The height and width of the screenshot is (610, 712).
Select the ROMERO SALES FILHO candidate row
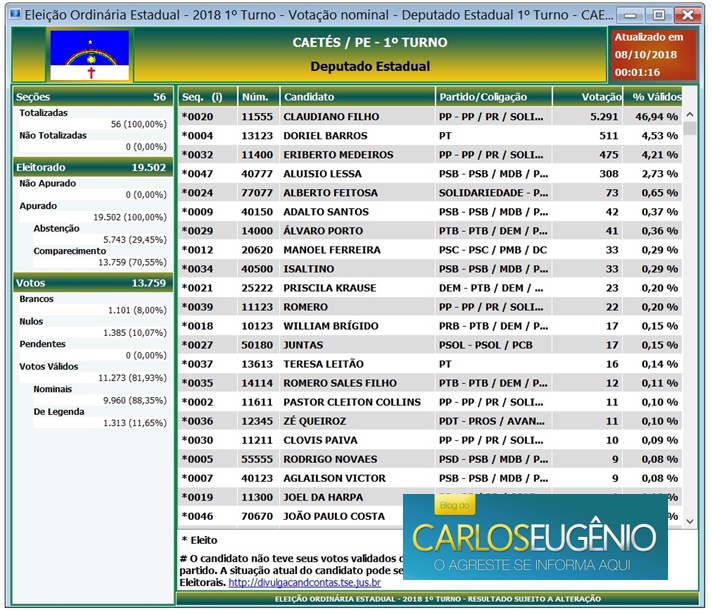coord(430,384)
